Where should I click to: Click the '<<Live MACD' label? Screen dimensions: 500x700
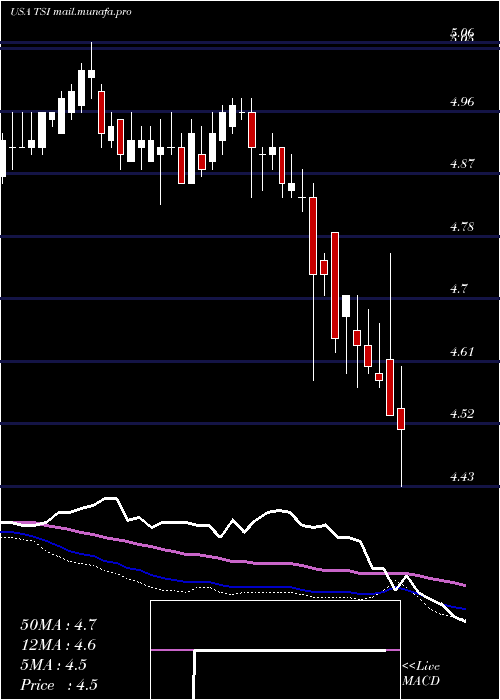click(x=421, y=673)
